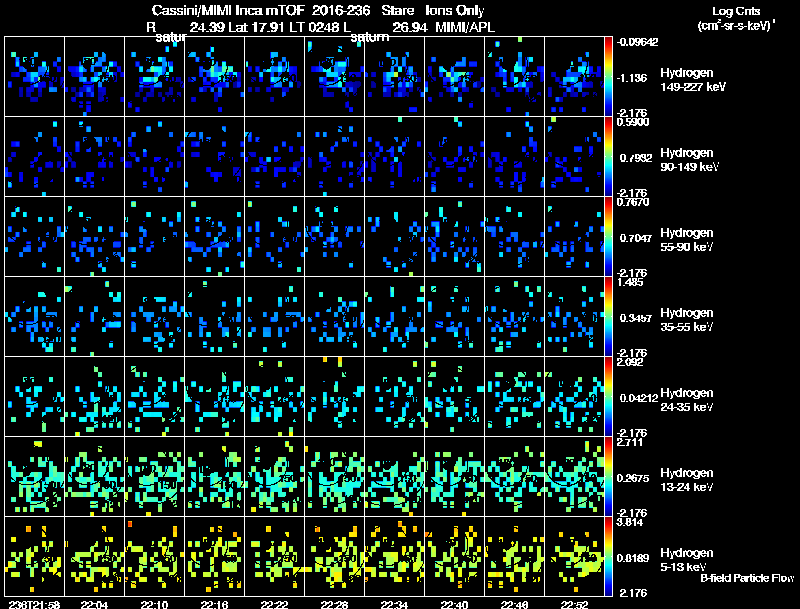Click the color bar for 35-55 keV row
Viewport: 800px width, 609px height.
(608, 317)
